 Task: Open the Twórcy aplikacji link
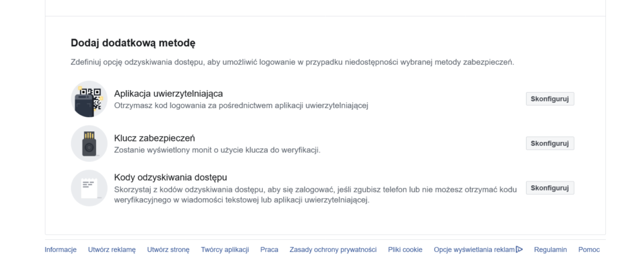(225, 249)
